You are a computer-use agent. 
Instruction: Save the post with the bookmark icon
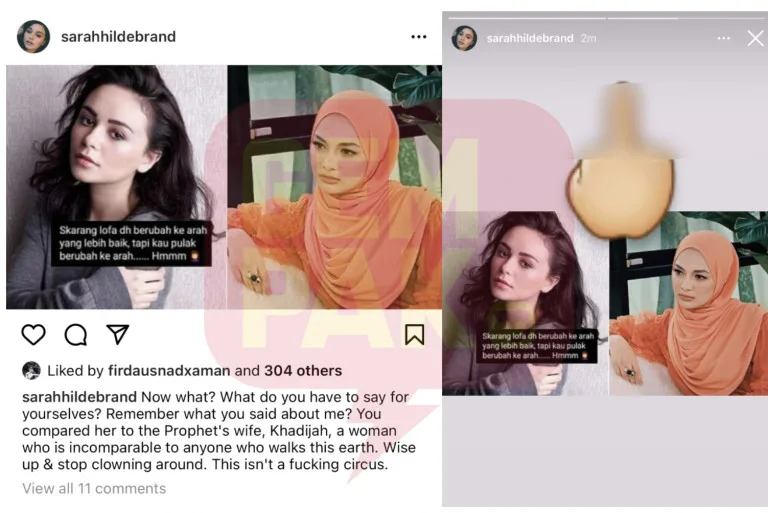pos(414,335)
